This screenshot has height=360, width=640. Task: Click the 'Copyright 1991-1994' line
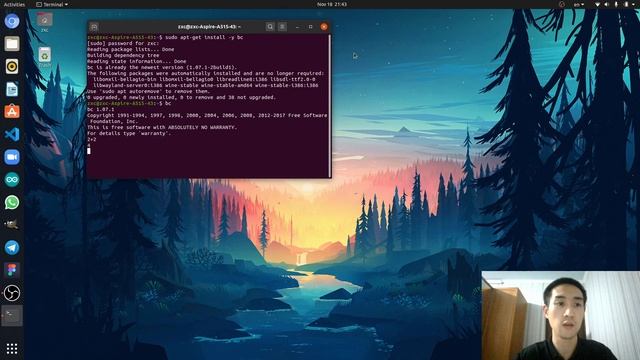207,116
